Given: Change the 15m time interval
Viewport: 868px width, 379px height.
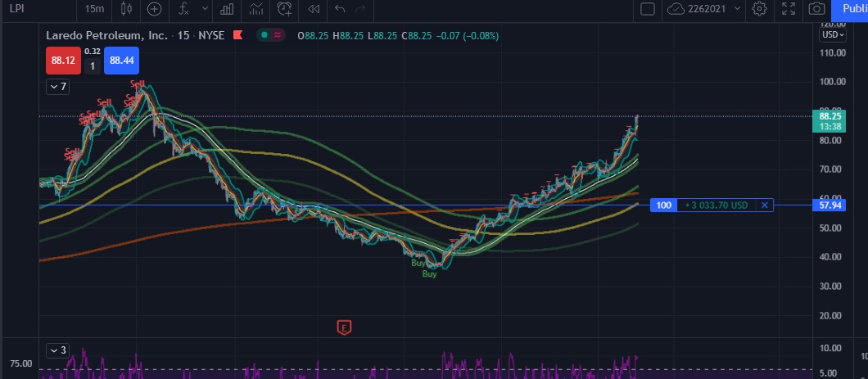Looking at the screenshot, I should click(x=94, y=9).
